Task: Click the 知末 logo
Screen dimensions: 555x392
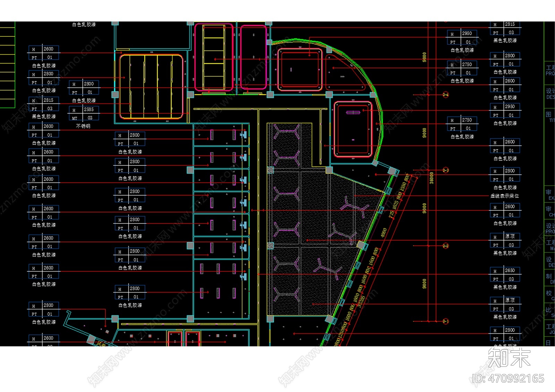Action: point(509,358)
